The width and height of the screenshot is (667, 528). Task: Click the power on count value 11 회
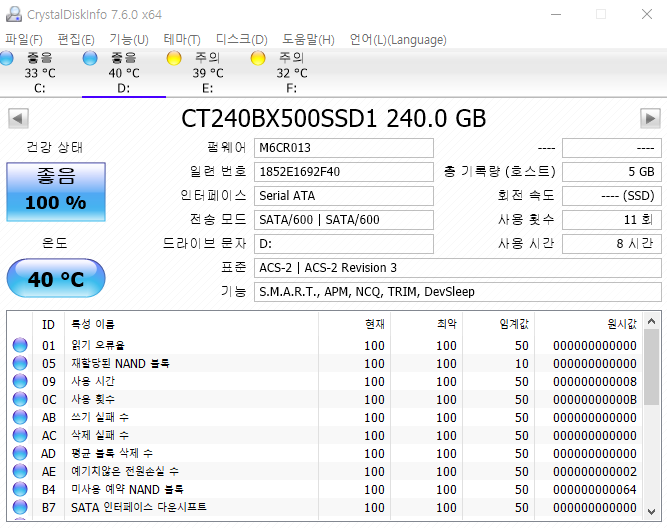point(612,220)
